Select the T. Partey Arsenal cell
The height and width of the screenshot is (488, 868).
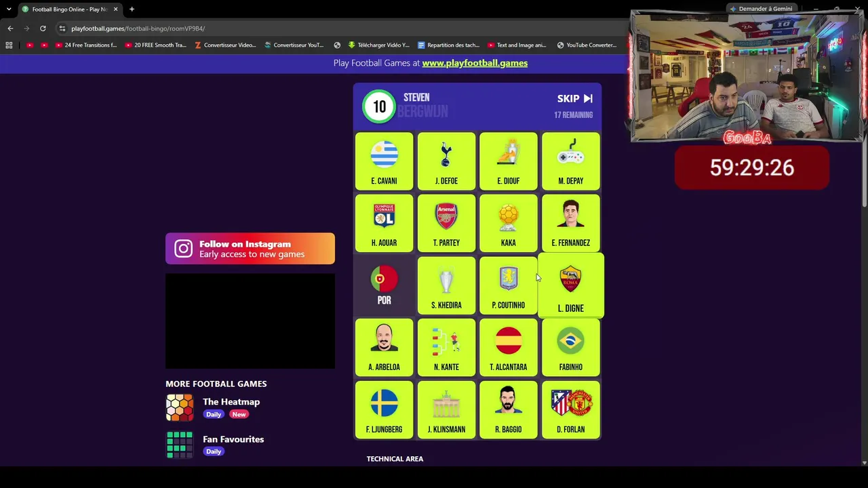click(446, 224)
